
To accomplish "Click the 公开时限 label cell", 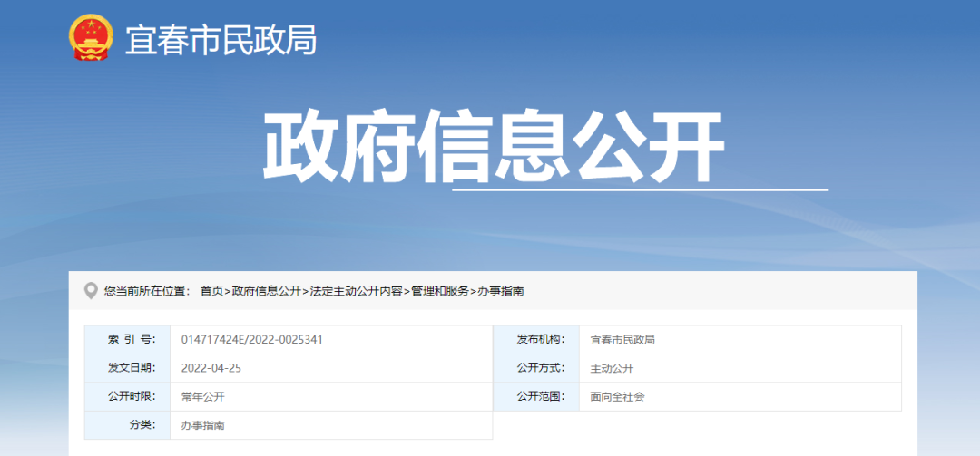I will [x=128, y=396].
